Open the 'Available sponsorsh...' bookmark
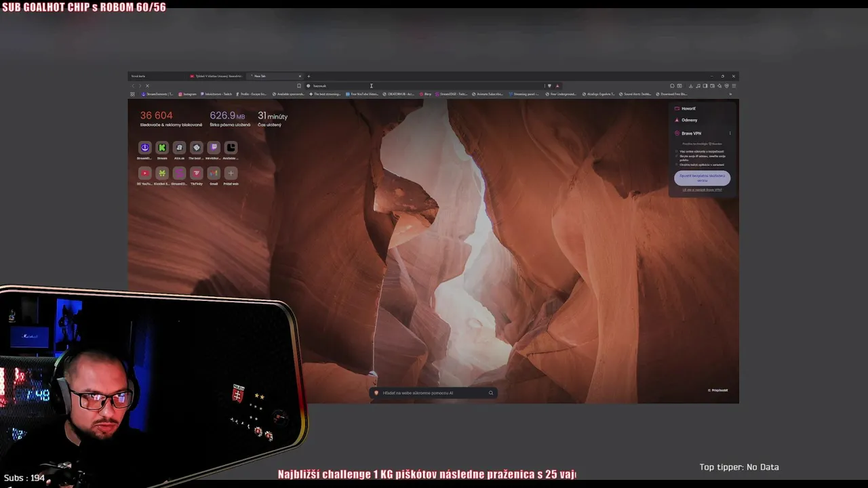This screenshot has height=488, width=868. 288,94
